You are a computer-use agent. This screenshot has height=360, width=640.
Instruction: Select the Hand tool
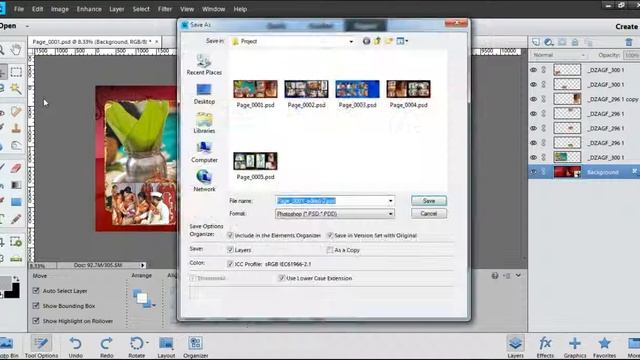pos(16,50)
